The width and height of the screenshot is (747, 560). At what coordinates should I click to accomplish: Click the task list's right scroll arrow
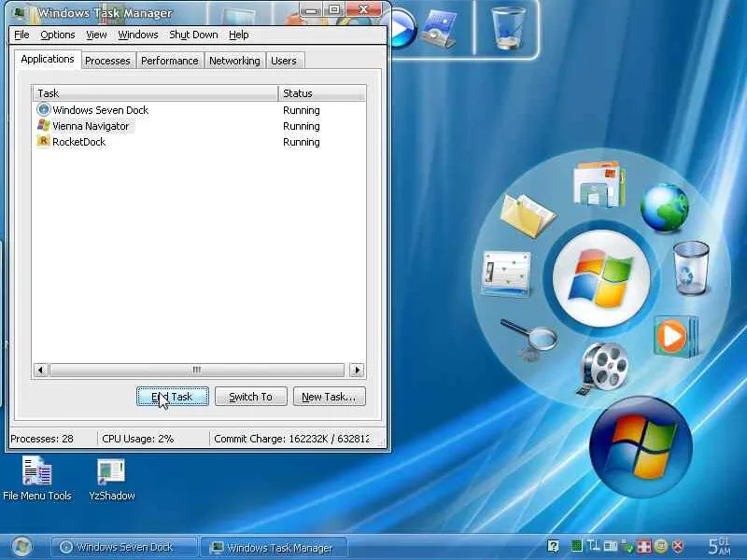(x=358, y=370)
